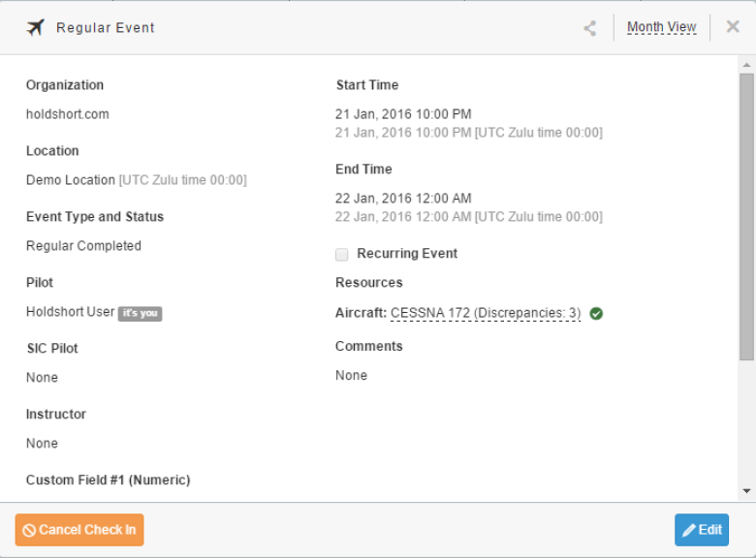The image size is (756, 558).
Task: Open the share icon in header
Action: pos(589,28)
